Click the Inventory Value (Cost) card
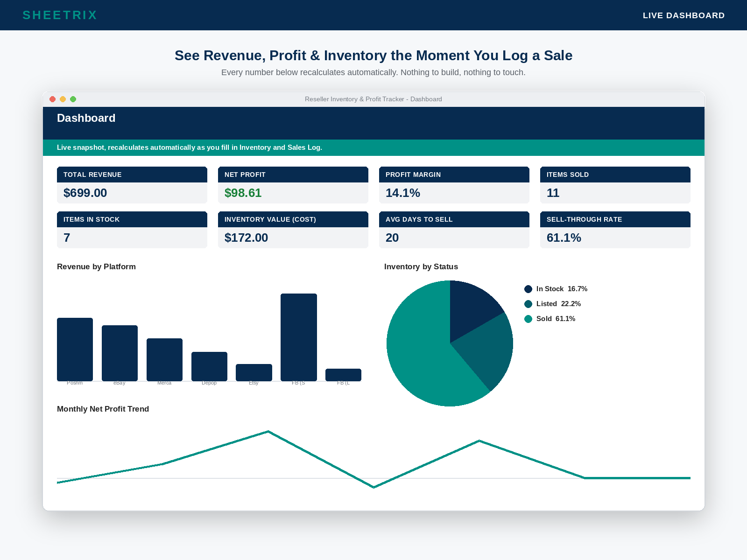Viewport: 747px width, 560px height. (x=293, y=230)
